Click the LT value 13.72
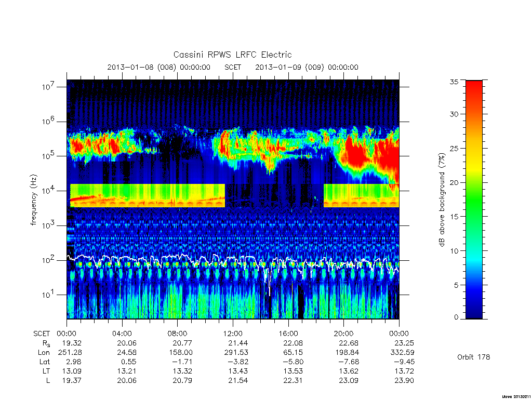Viewport: 532px width, 399px height. click(404, 371)
